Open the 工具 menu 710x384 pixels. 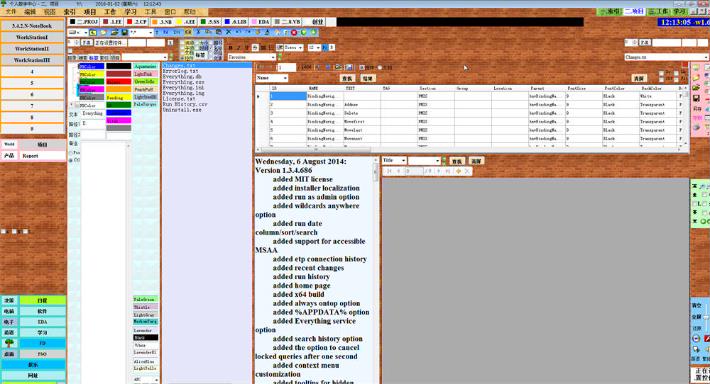(x=150, y=12)
